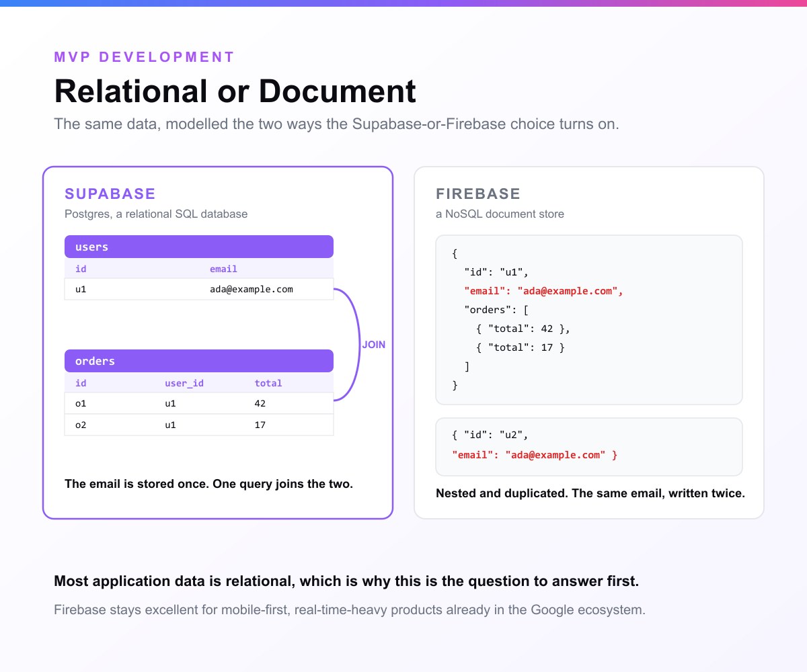Click the SUPABASE card title
The width and height of the screenshot is (807, 672).
110,194
